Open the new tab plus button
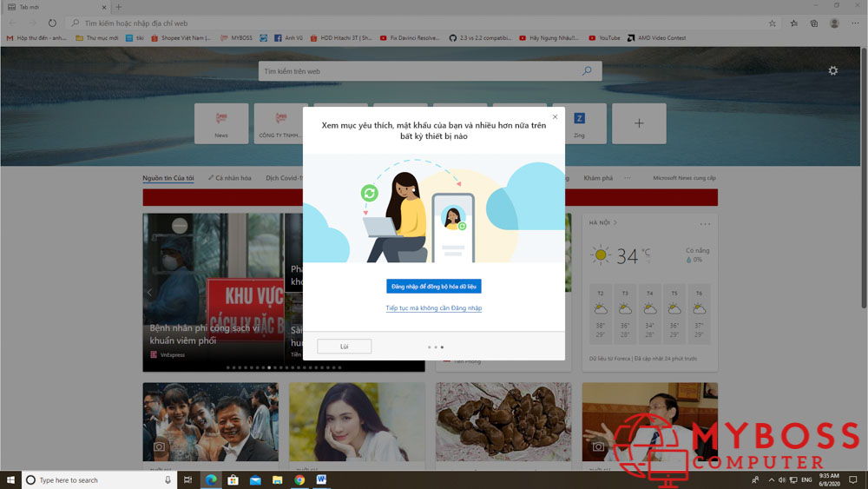 [119, 7]
